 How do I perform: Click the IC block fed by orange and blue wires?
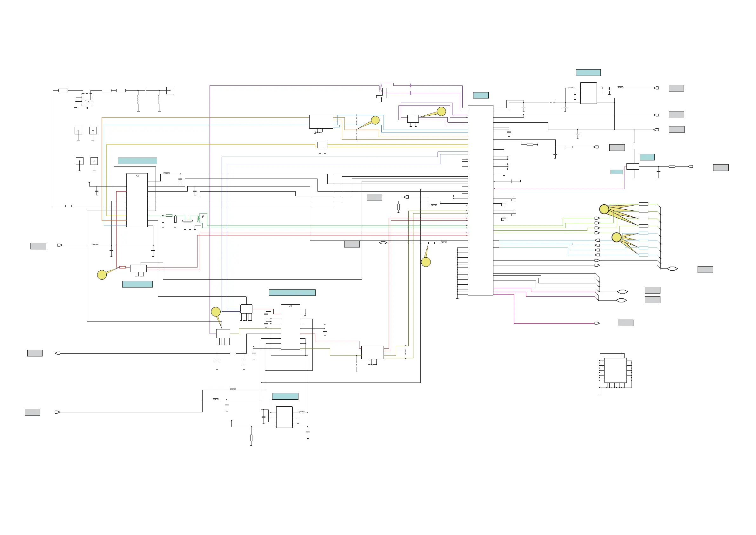click(321, 122)
